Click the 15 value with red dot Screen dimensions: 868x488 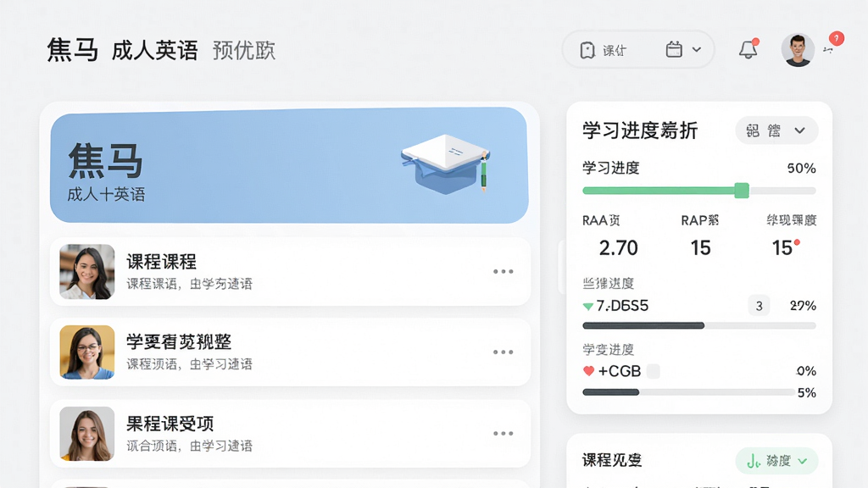(x=782, y=248)
